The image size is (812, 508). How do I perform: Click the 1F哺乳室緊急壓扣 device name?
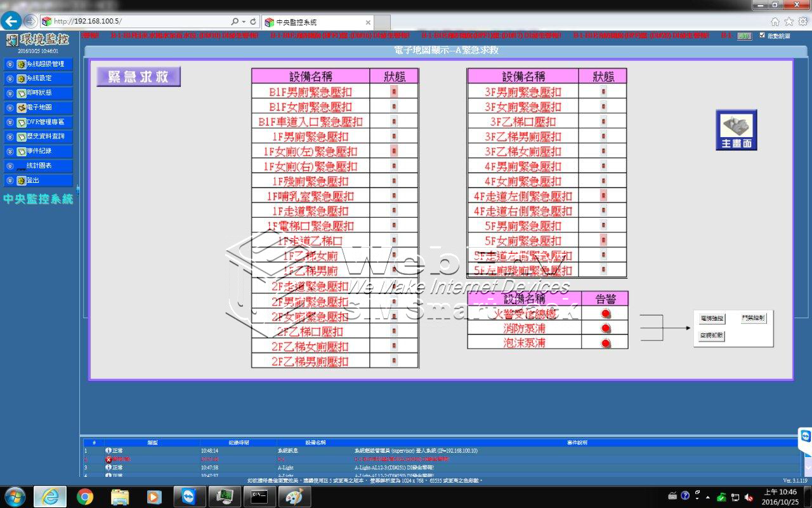tap(310, 196)
